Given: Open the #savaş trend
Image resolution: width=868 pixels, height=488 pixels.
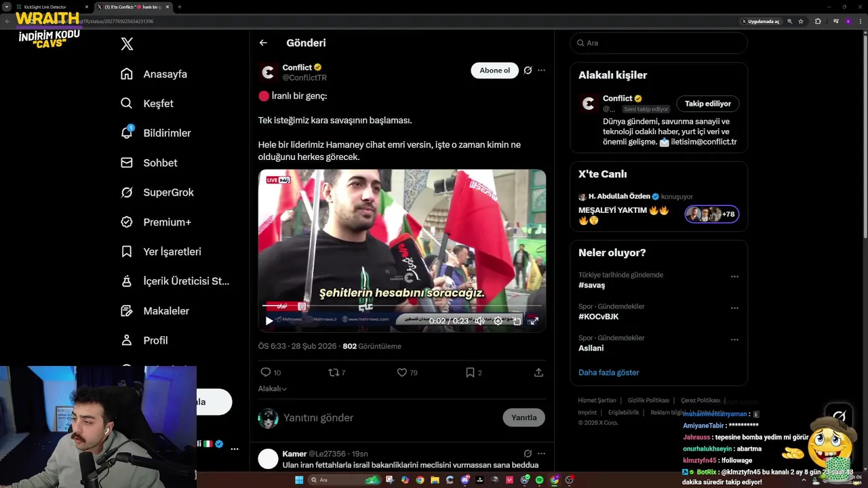Looking at the screenshot, I should (591, 285).
